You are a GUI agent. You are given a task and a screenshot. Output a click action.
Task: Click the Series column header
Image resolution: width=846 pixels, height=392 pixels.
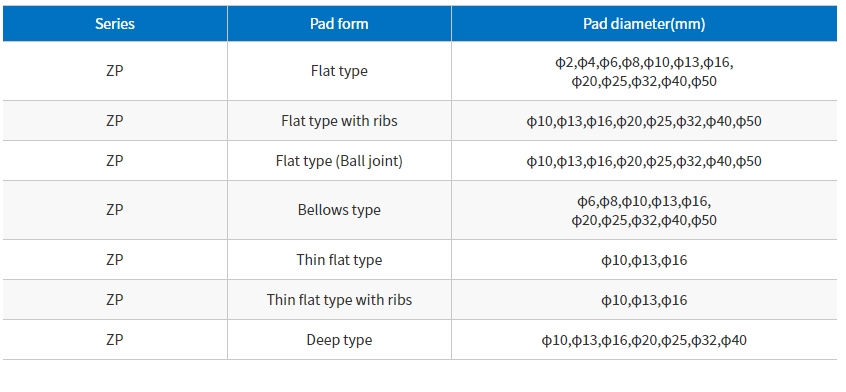pyautogui.click(x=115, y=24)
